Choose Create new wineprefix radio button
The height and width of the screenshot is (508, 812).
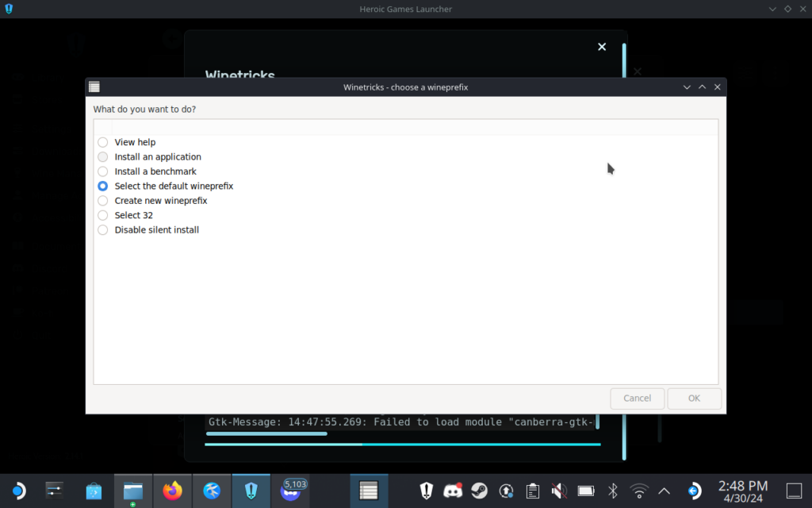click(x=102, y=201)
